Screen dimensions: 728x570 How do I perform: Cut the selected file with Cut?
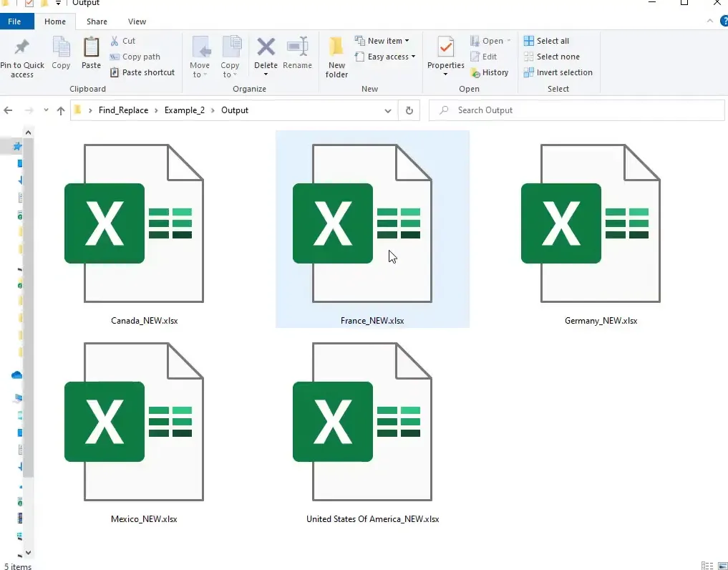[x=123, y=41]
